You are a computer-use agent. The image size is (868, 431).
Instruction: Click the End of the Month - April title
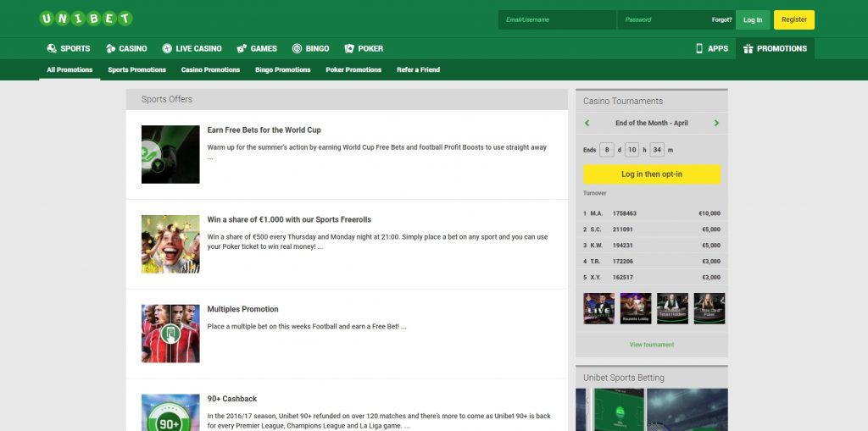click(652, 124)
